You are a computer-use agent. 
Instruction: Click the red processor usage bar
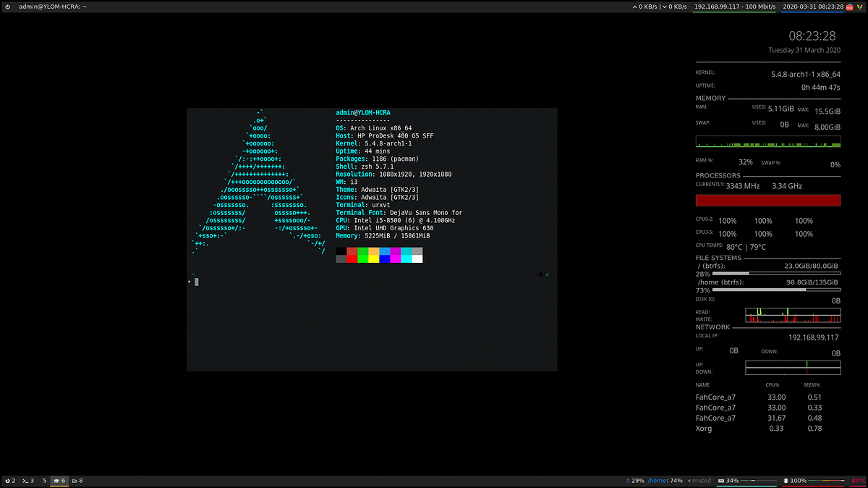point(768,201)
